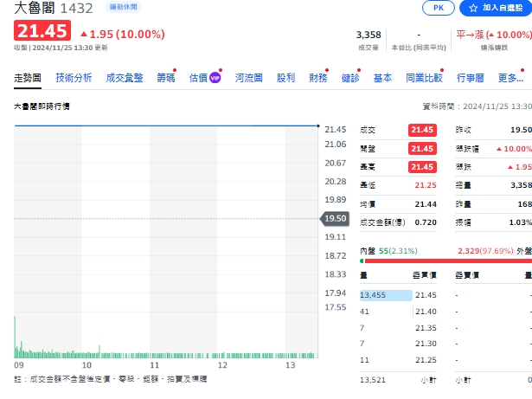Switch to the 健診 tab
Viewport: 532px width, 399px height.
[x=350, y=78]
